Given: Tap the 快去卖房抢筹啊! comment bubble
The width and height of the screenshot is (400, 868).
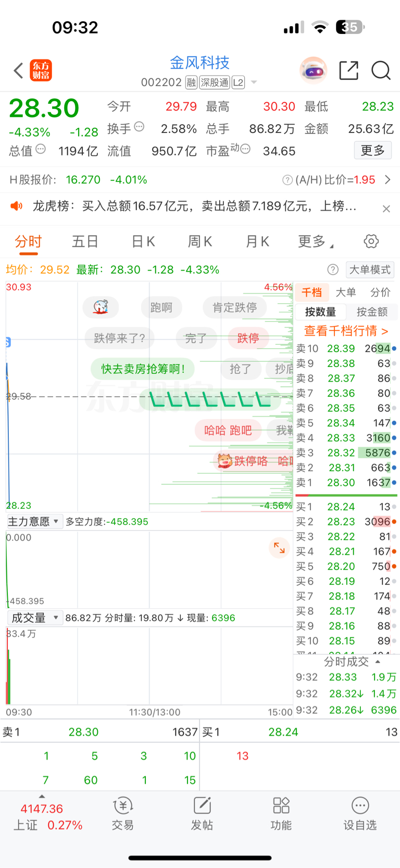Looking at the screenshot, I should pyautogui.click(x=143, y=369).
